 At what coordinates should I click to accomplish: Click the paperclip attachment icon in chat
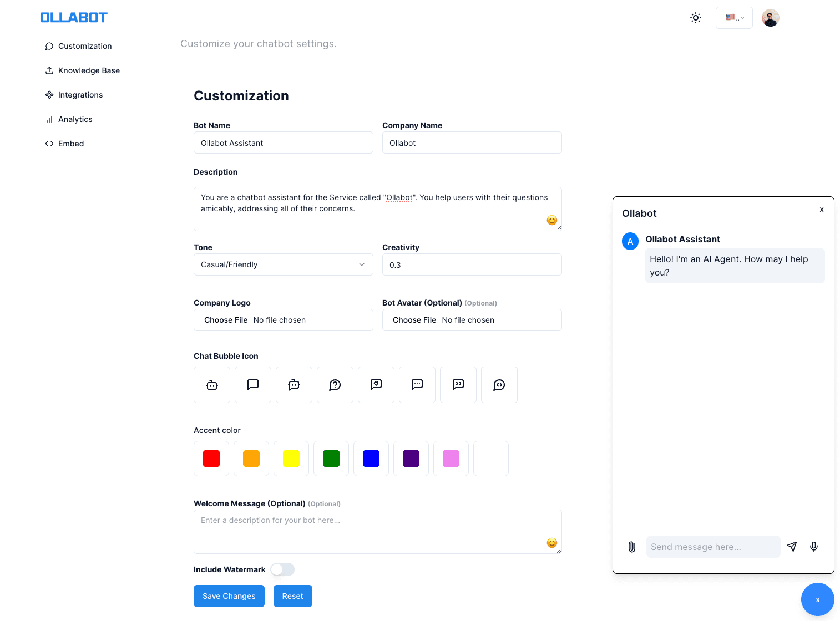(x=632, y=547)
